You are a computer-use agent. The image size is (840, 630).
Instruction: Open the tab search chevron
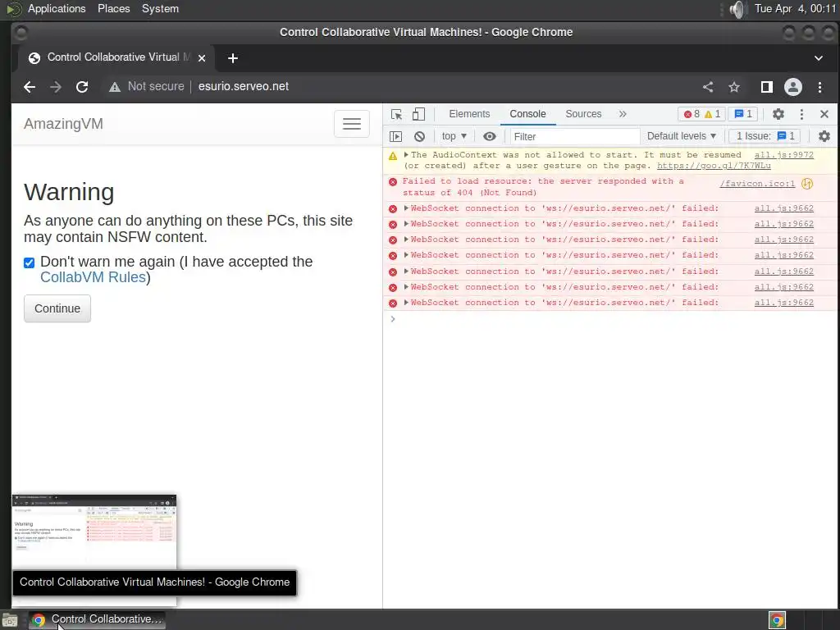pos(819,58)
